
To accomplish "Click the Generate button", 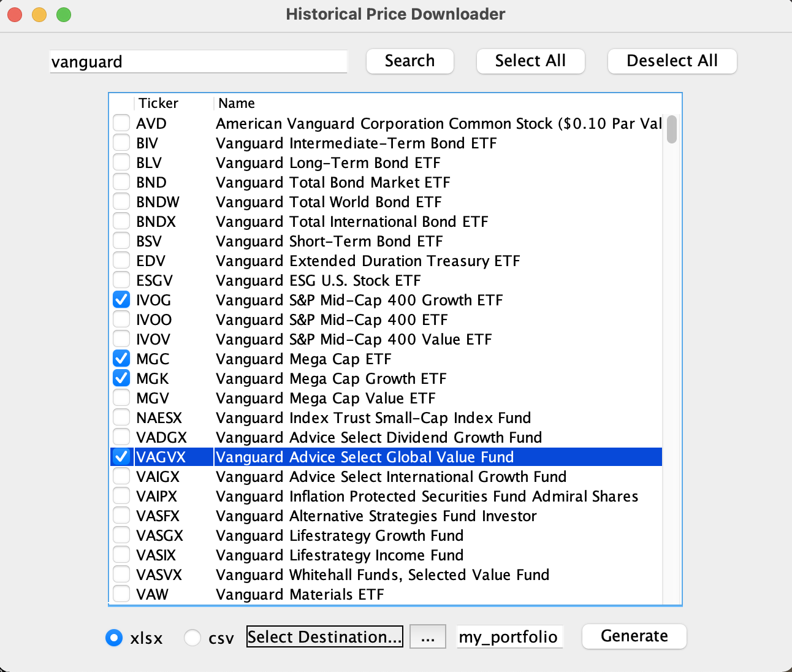I will (x=634, y=636).
